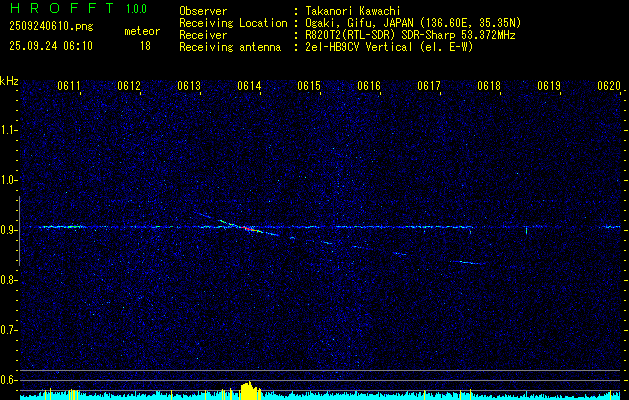Click the 2el-HB9CV Vertical antenna text
The height and width of the screenshot is (400, 629).
tap(389, 47)
